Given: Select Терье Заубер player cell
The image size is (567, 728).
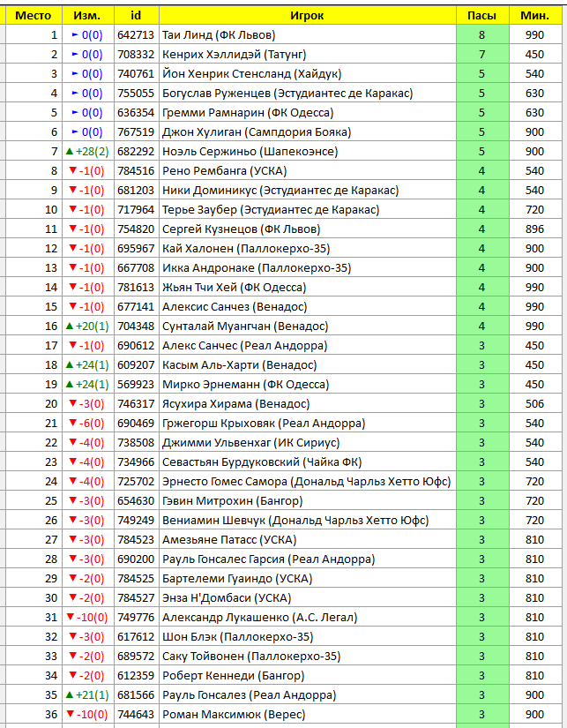Looking at the screenshot, I should (308, 210).
